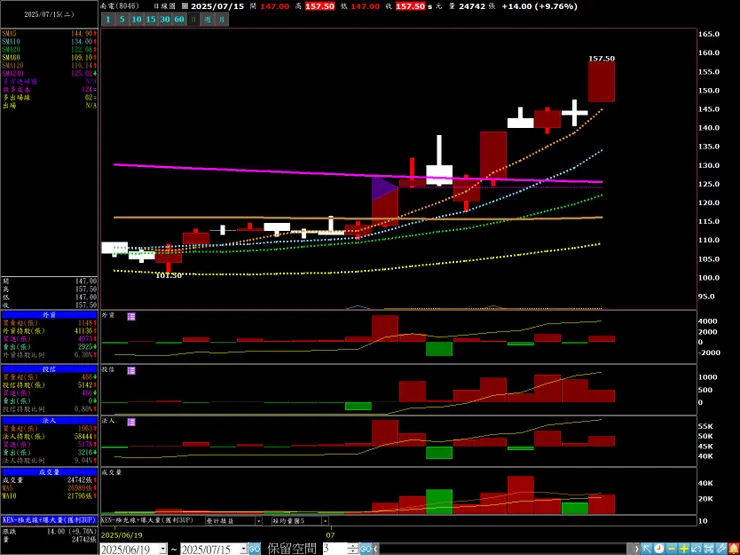Click the 保留空間 spinner arrows

pos(353,549)
